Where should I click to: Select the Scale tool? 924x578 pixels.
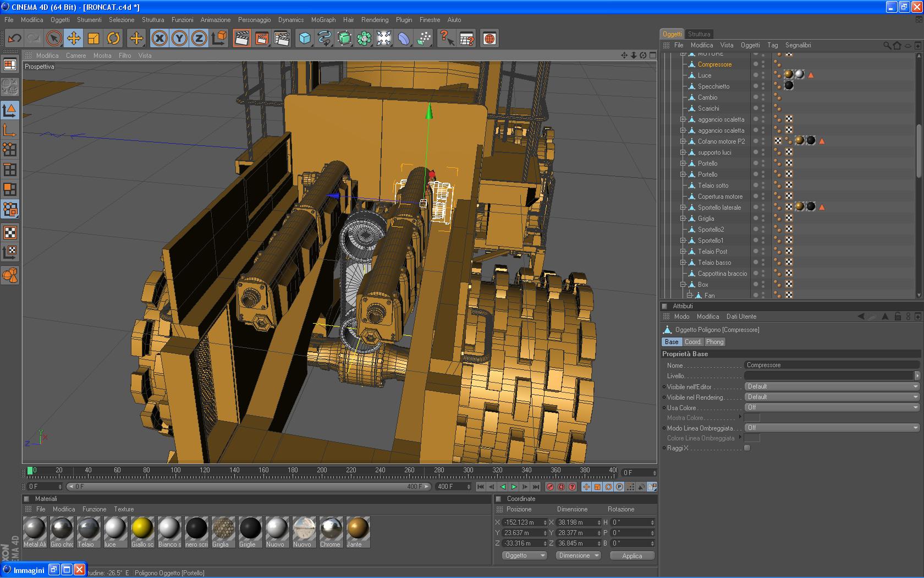94,38
